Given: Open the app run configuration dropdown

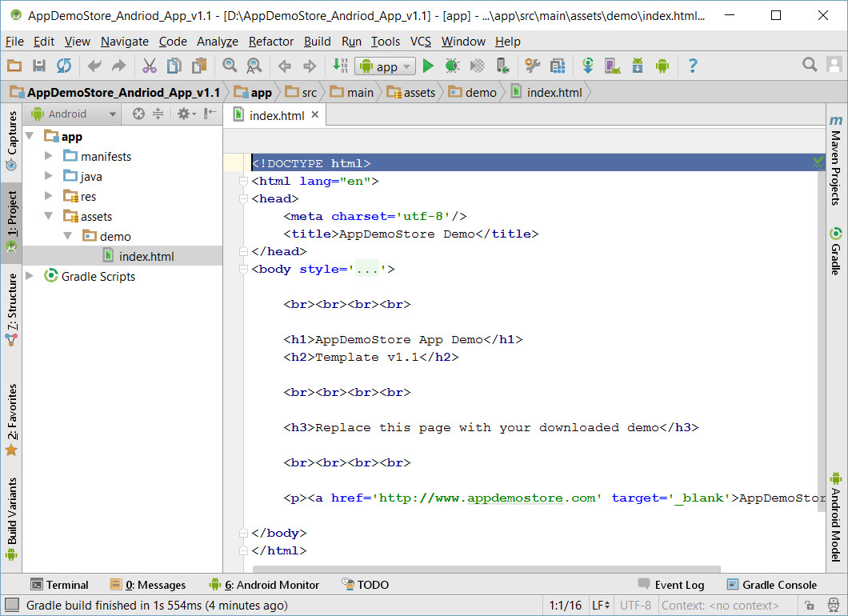Looking at the screenshot, I should (x=386, y=66).
